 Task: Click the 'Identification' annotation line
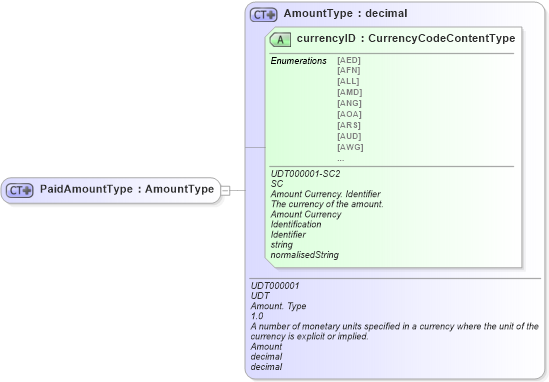pyautogui.click(x=296, y=224)
